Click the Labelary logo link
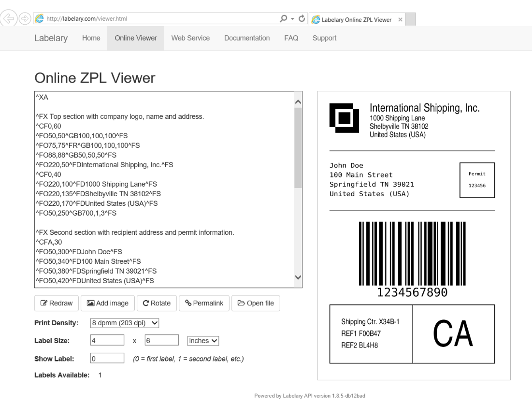The image size is (532, 405). point(50,38)
